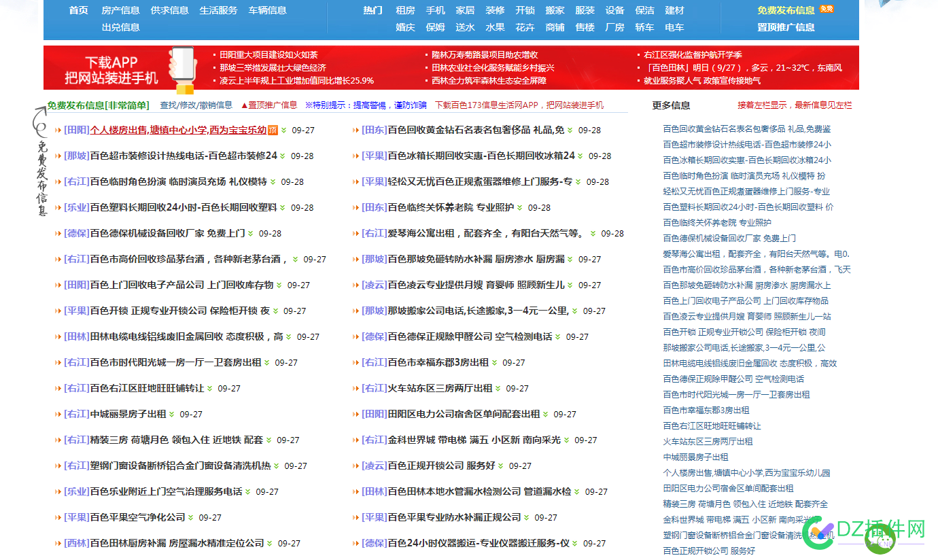Screen dimensions: 938x560
Task: Expand the green arrow after 百色市高价回收珍品茅台酒
Action: [x=295, y=260]
